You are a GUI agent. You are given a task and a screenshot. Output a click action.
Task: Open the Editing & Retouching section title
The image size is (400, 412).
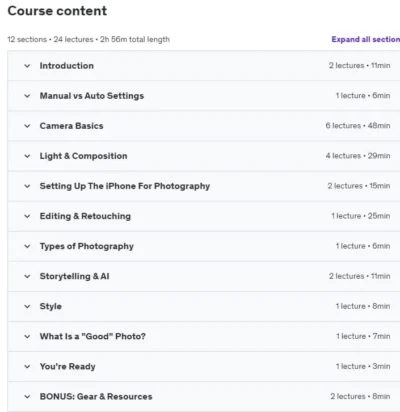85,216
